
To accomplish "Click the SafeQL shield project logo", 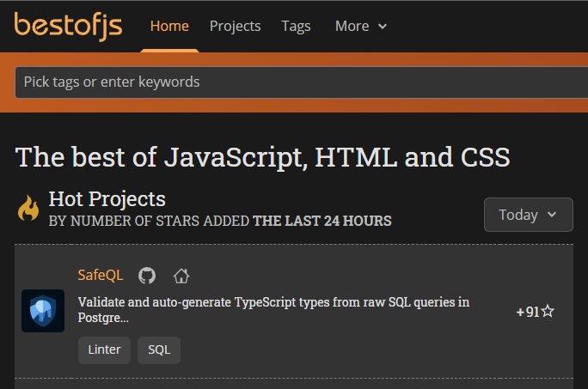I will [43, 311].
